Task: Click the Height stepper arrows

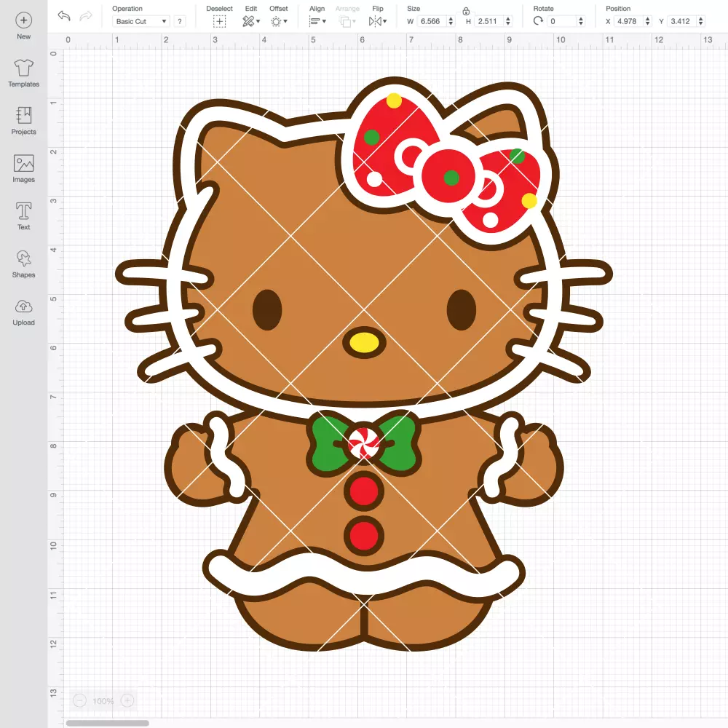Action: 508,21
